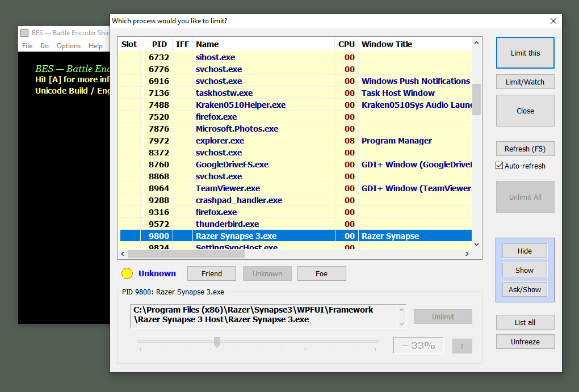
Task: Open Options menu in BES window
Action: pyautogui.click(x=69, y=46)
